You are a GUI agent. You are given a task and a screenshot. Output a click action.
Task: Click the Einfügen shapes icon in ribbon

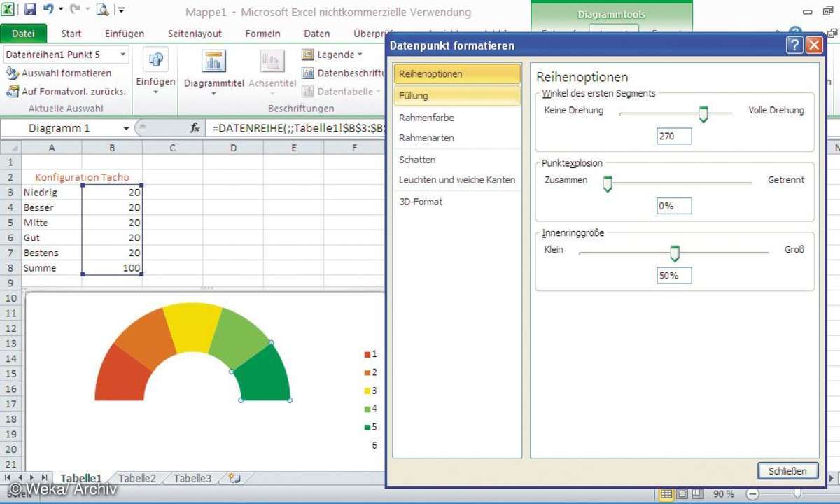click(x=155, y=59)
